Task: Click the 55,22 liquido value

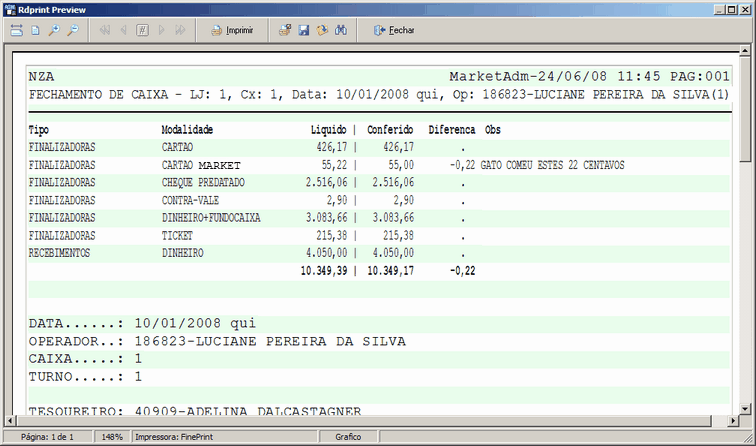Action: click(x=335, y=165)
